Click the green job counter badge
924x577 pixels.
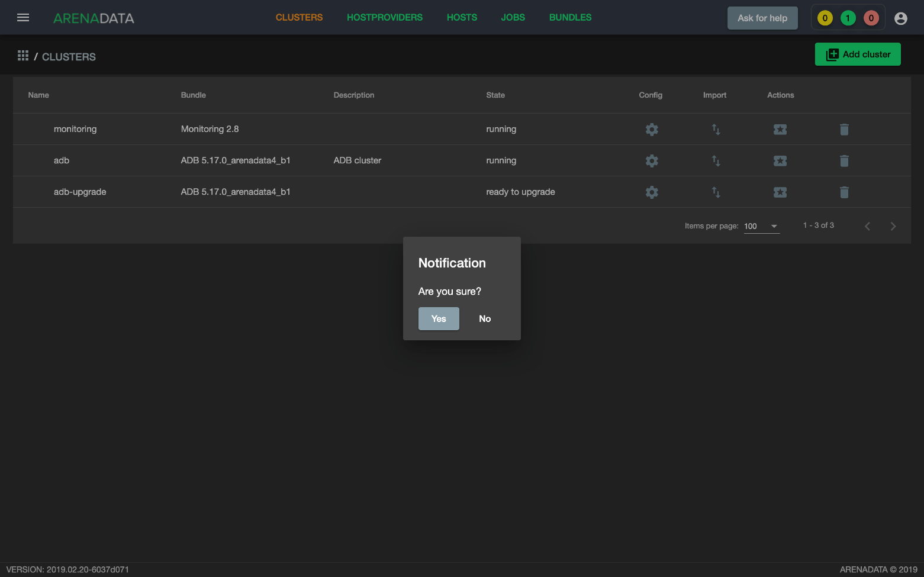click(x=848, y=18)
